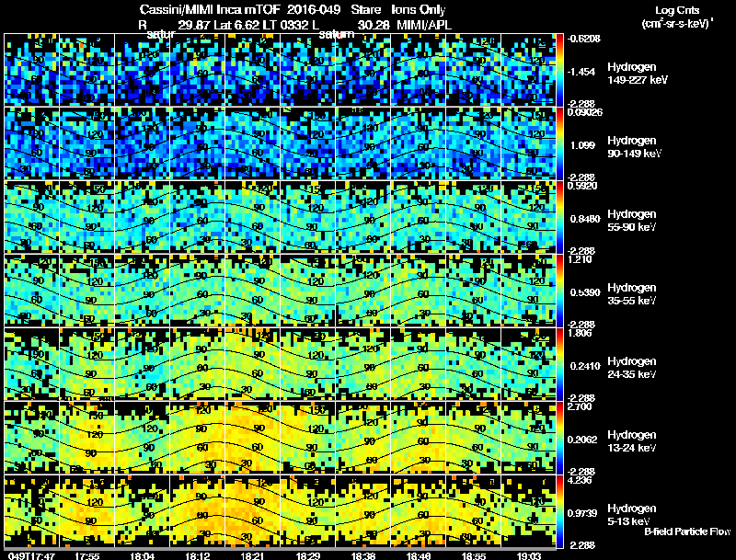Click the Log Cnts colorbar heading
Image resolution: width=736 pixels, height=560 pixels.
click(677, 10)
